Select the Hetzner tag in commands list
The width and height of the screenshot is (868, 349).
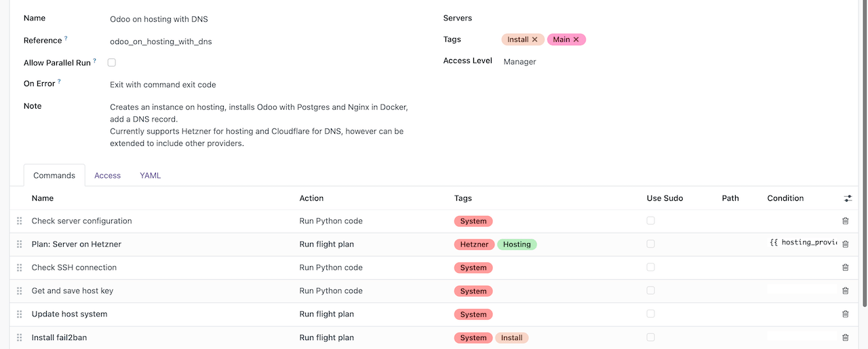click(474, 244)
